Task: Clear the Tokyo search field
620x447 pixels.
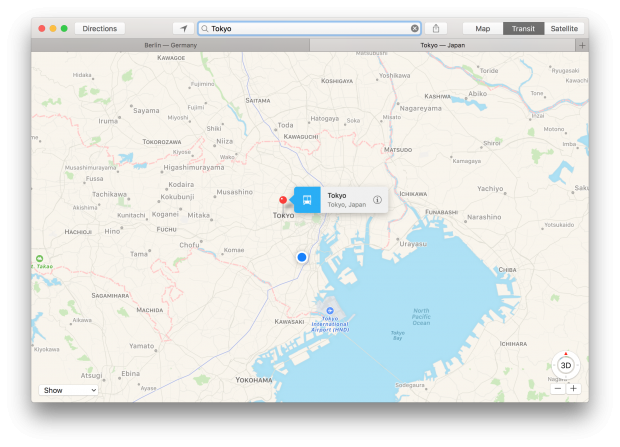Action: (x=414, y=28)
